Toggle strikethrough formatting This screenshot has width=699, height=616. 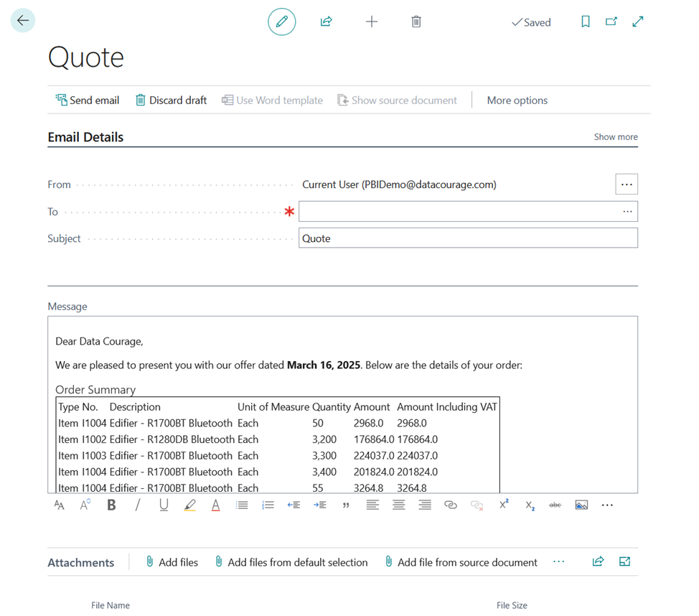[x=555, y=505]
